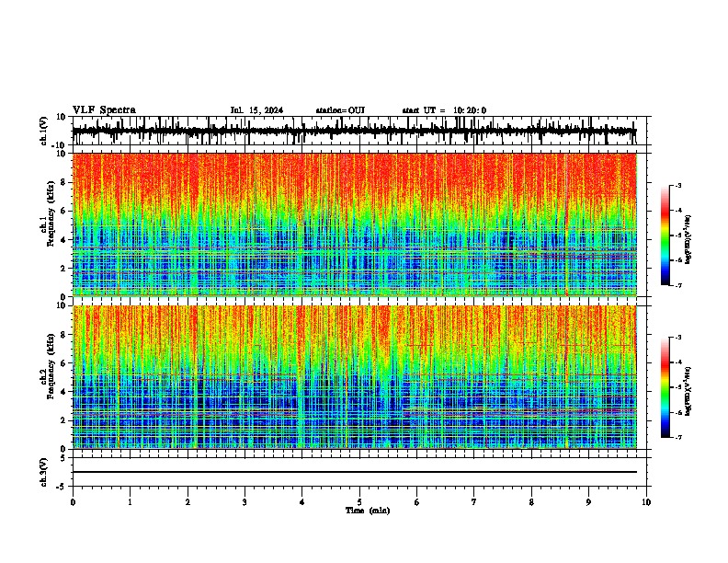Image resolution: width=728 pixels, height=563 pixels.
Task: Click inside the ch.2 spectrogram panel
Action: tap(355, 377)
